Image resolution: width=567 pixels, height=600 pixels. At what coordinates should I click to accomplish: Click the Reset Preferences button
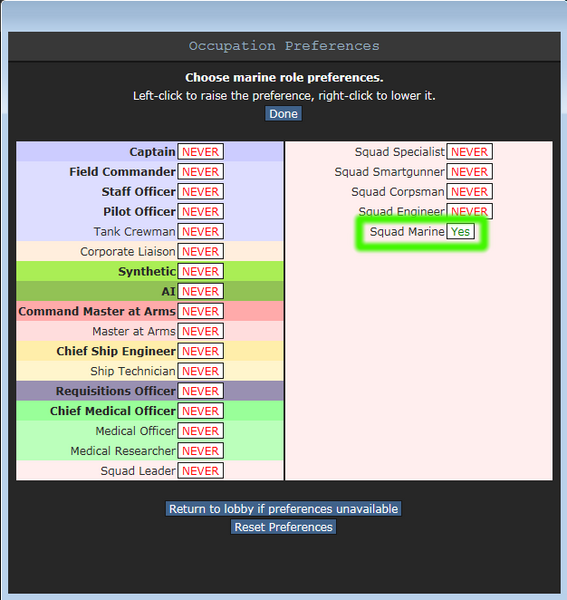point(284,527)
